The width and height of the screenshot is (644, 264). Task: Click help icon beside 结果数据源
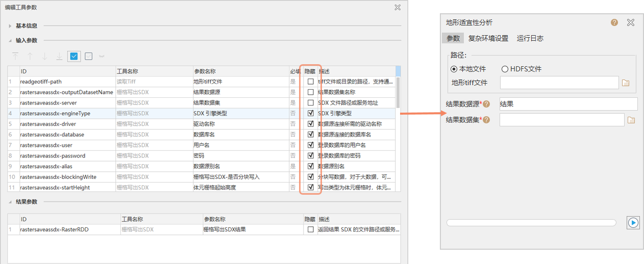click(x=487, y=104)
